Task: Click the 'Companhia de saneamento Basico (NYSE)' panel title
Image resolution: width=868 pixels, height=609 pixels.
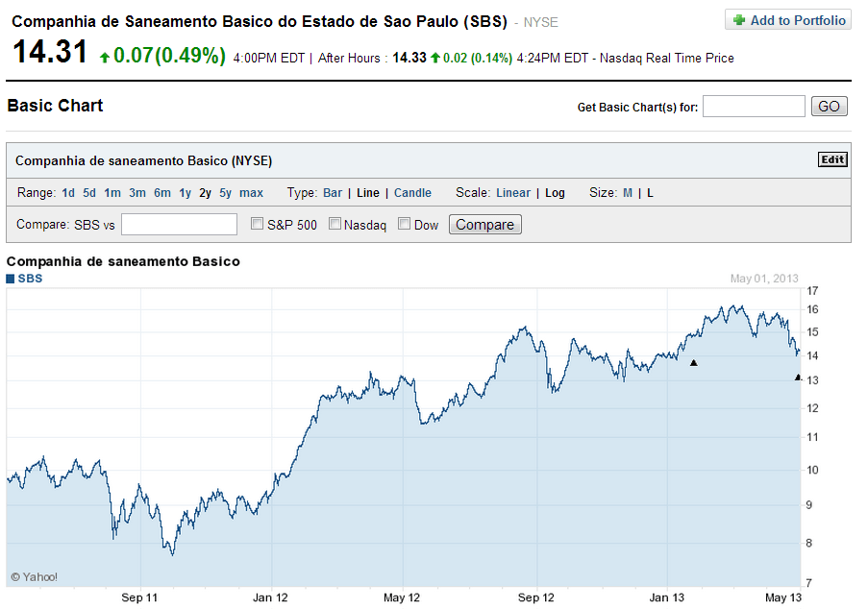Action: (x=144, y=161)
